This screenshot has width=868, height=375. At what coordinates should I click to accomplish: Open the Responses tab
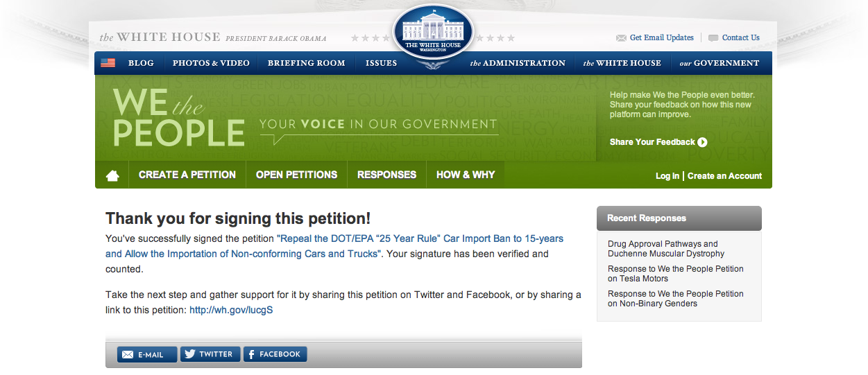(386, 175)
